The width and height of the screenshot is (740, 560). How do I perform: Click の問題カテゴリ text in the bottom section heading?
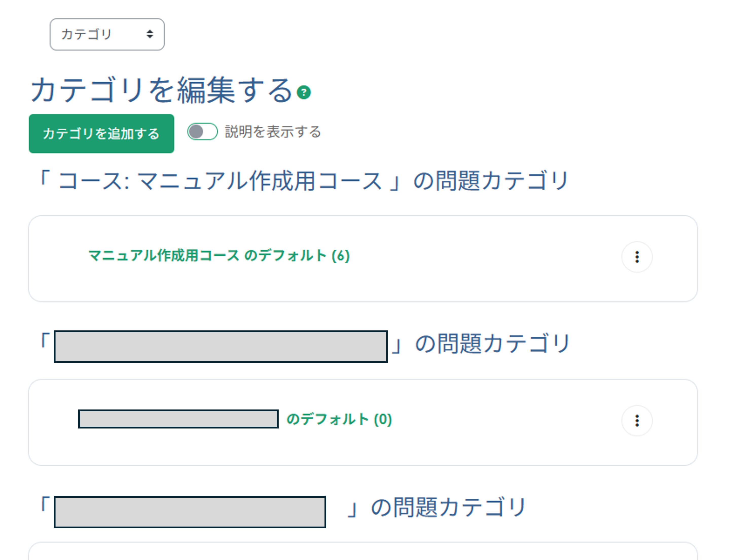tap(448, 508)
